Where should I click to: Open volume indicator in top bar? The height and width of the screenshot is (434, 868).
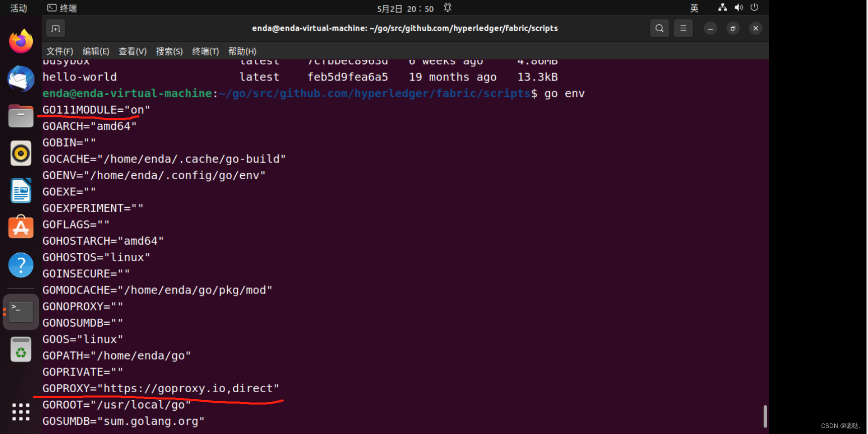739,8
